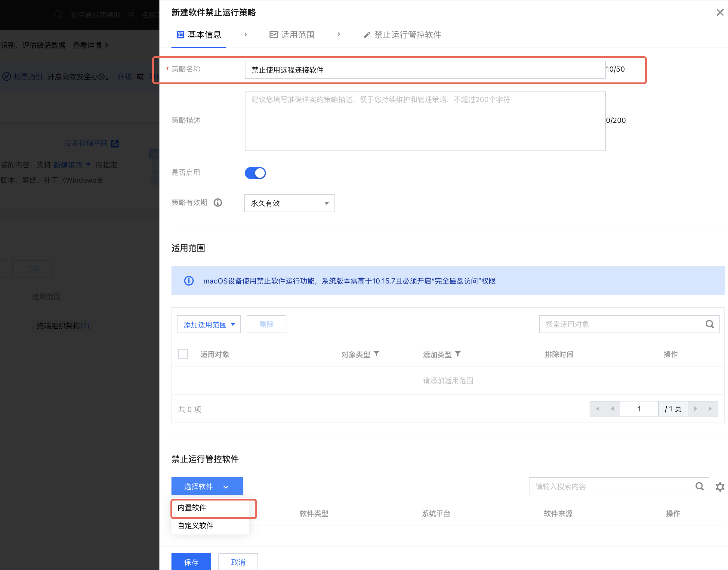Go to last page pagination icon
728x570 pixels.
(710, 409)
